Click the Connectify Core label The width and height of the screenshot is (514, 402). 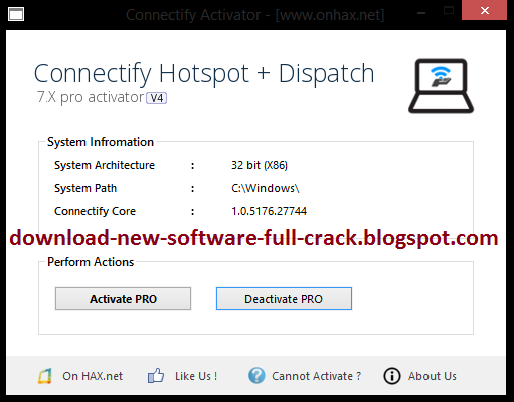tap(95, 211)
